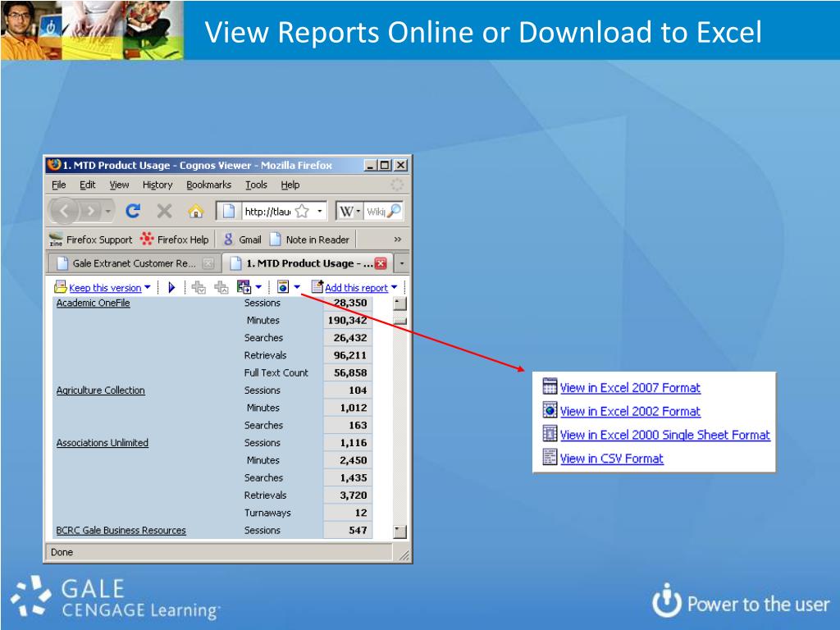This screenshot has height=630, width=840.
Task: Open the list all tabs dropdown
Action: click(402, 263)
